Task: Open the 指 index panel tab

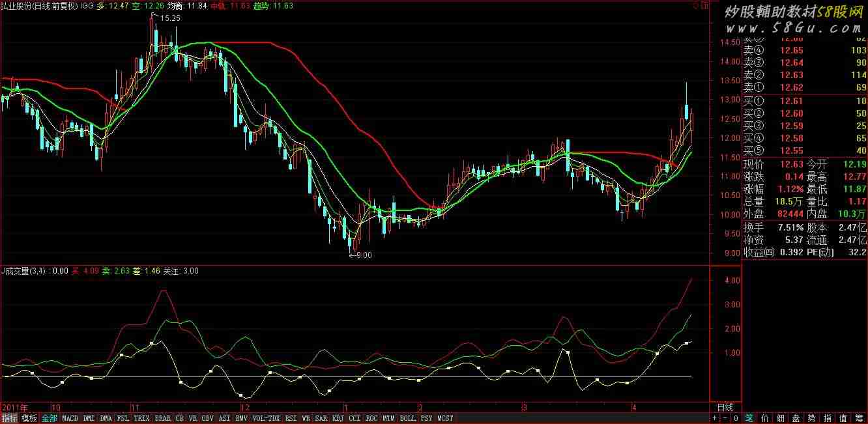Action: [x=828, y=418]
